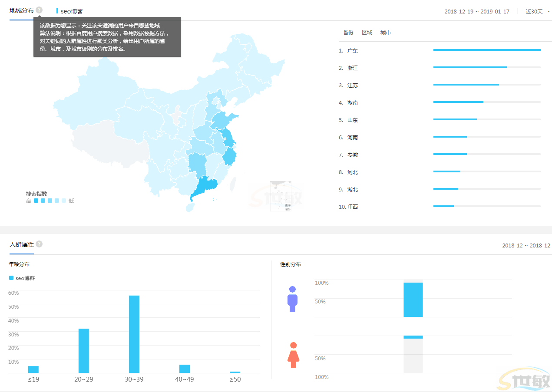
Task: Click the 搜索指数 legend title
Action: [36, 194]
